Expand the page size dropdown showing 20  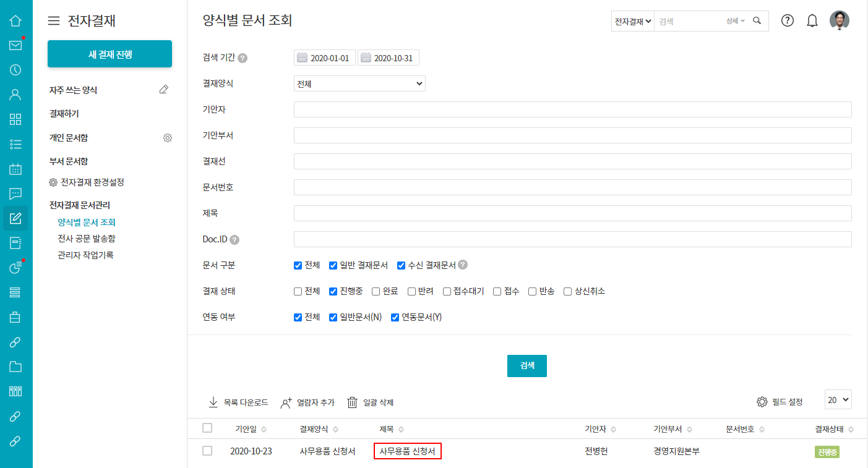(x=838, y=400)
